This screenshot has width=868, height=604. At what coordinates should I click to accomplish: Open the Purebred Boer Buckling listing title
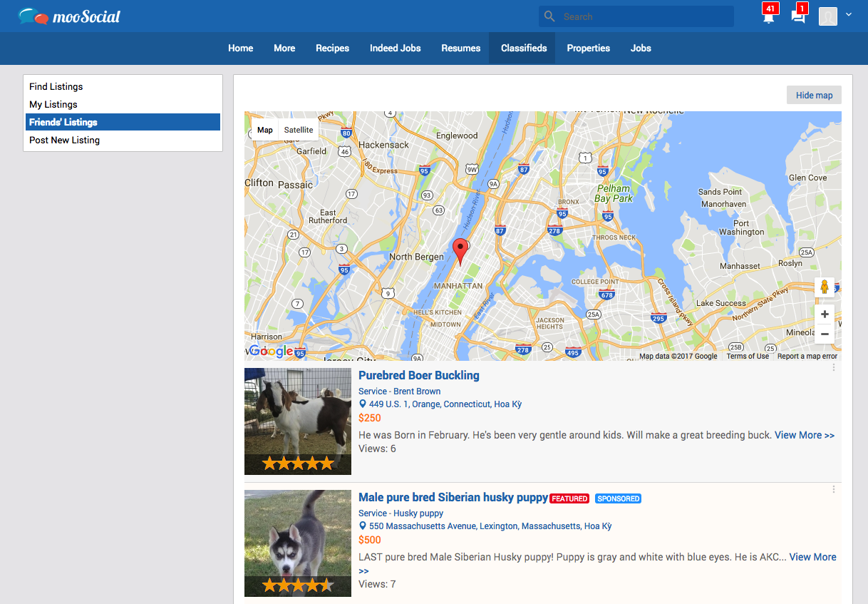click(419, 376)
